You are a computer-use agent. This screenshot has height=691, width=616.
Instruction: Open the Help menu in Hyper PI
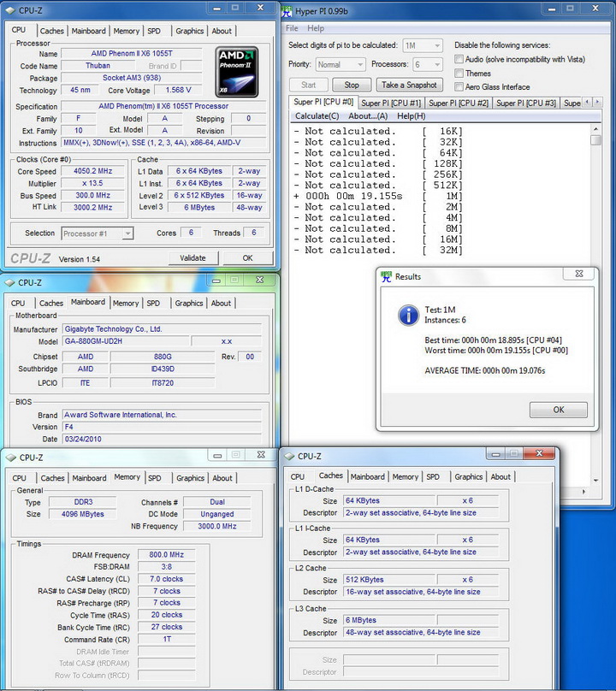click(316, 28)
